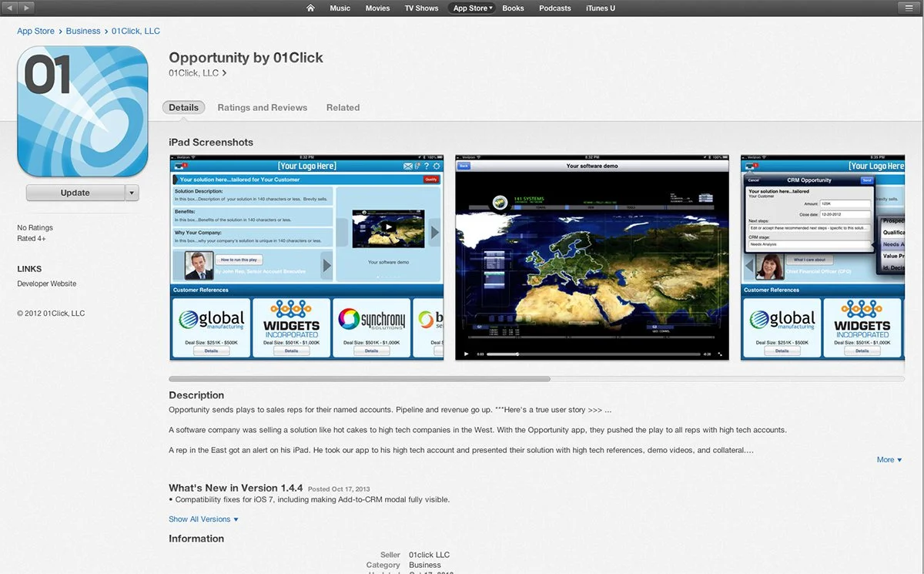The height and width of the screenshot is (574, 924).
Task: Click the first iPad screenshot thumbnail
Action: click(306, 257)
